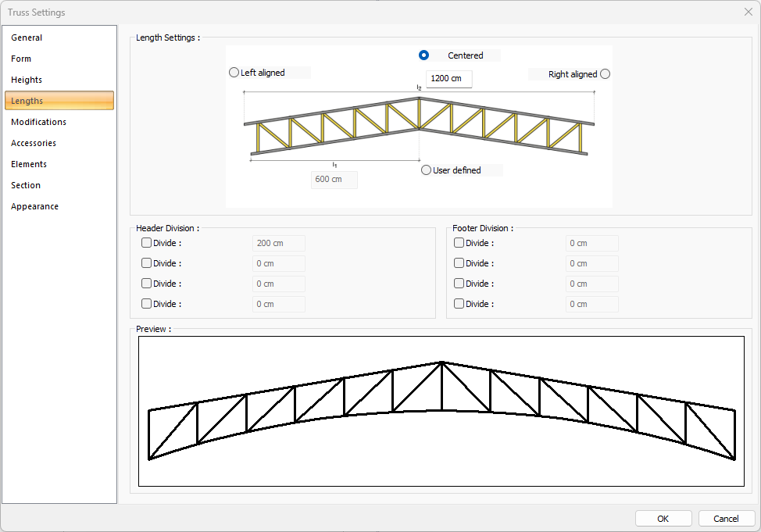Select the Heights page in sidebar
The image size is (761, 532).
[26, 79]
